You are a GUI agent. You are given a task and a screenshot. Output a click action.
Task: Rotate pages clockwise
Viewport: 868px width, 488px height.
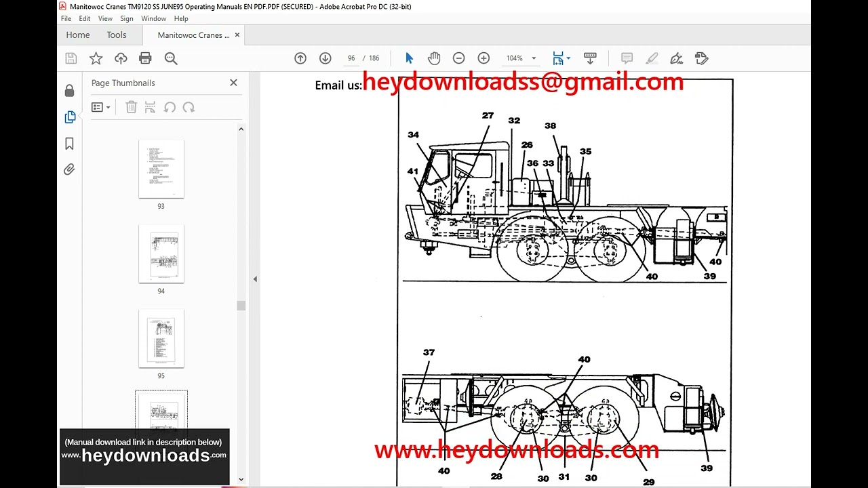click(x=189, y=107)
